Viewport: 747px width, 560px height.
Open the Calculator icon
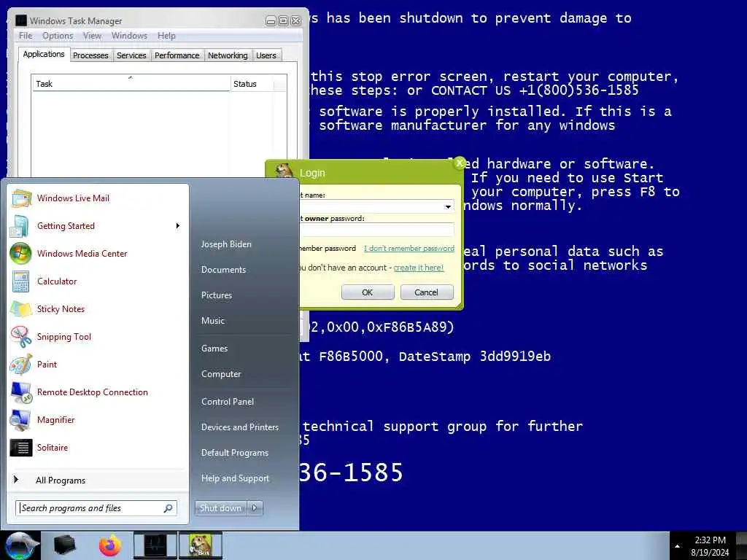[x=20, y=281]
